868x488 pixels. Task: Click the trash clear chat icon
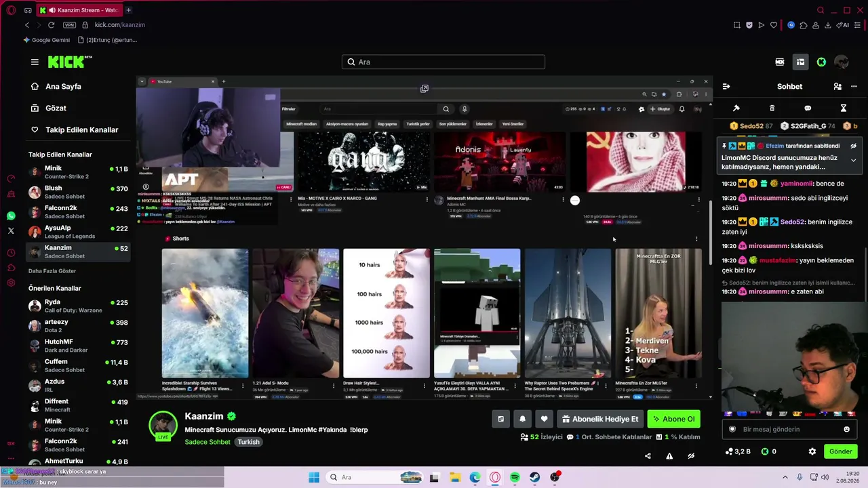point(772,108)
